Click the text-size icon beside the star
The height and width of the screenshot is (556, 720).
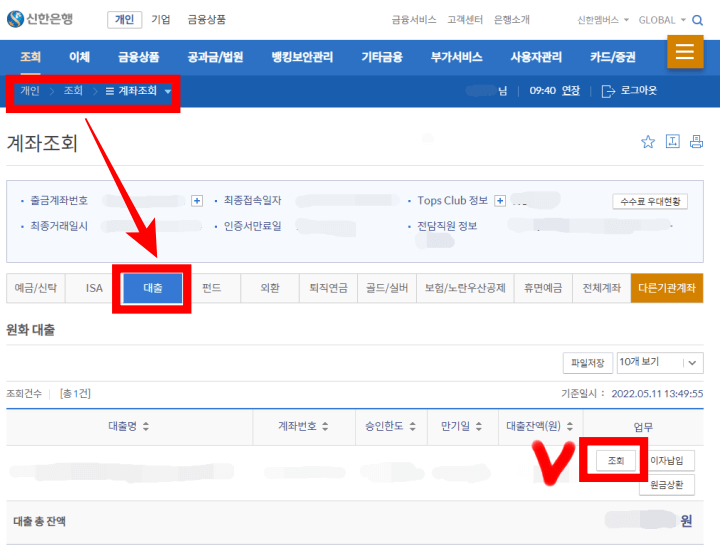coord(672,141)
